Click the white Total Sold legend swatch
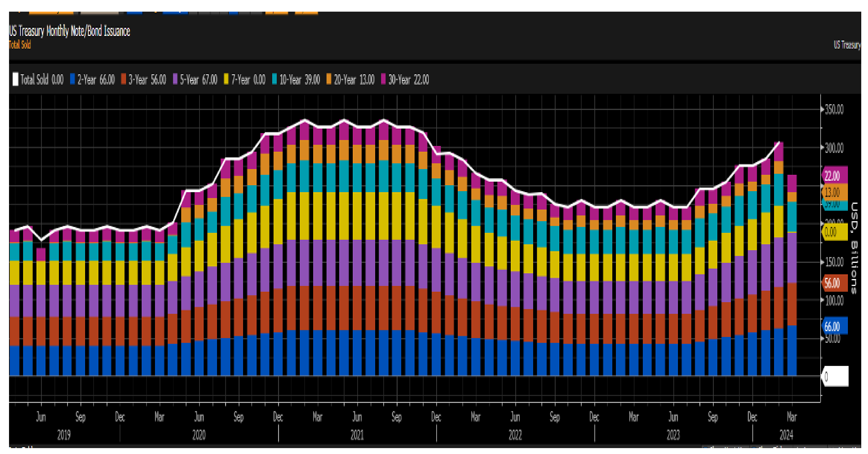The width and height of the screenshot is (868, 454). (x=15, y=79)
